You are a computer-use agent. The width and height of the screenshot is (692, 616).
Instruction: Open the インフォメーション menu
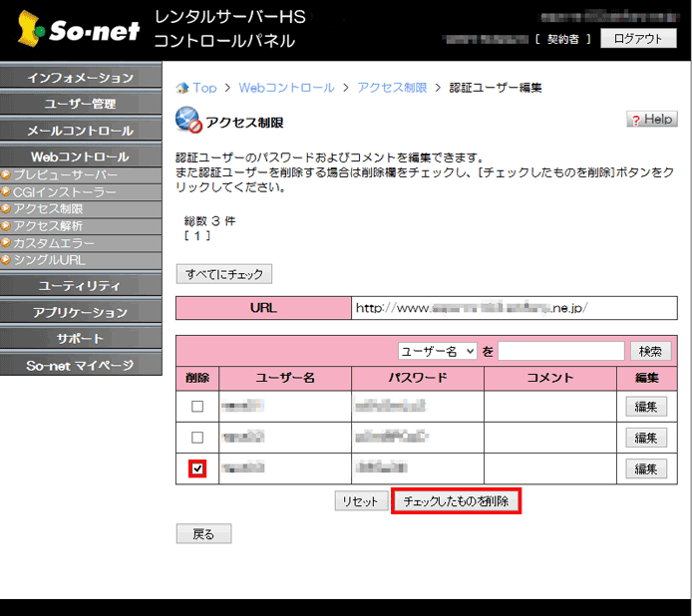coord(80,78)
